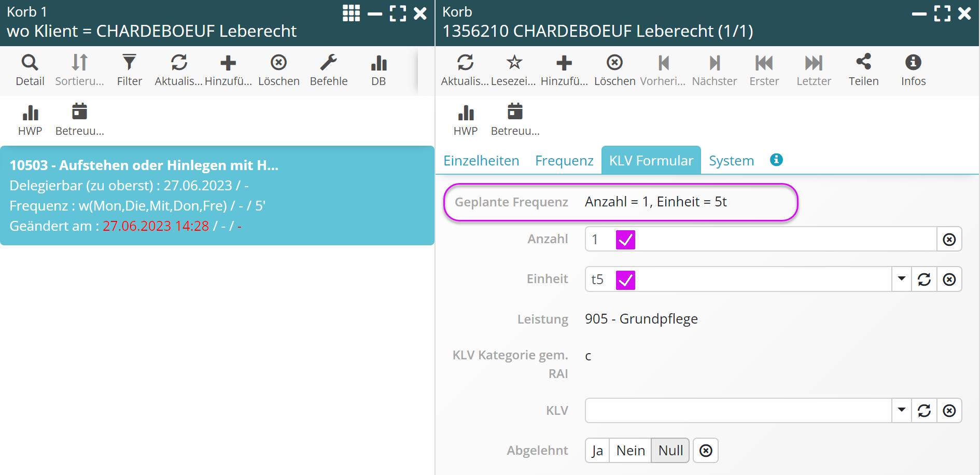Expand the KLV dropdown arrow
Screen dimensions: 980x475
902,411
